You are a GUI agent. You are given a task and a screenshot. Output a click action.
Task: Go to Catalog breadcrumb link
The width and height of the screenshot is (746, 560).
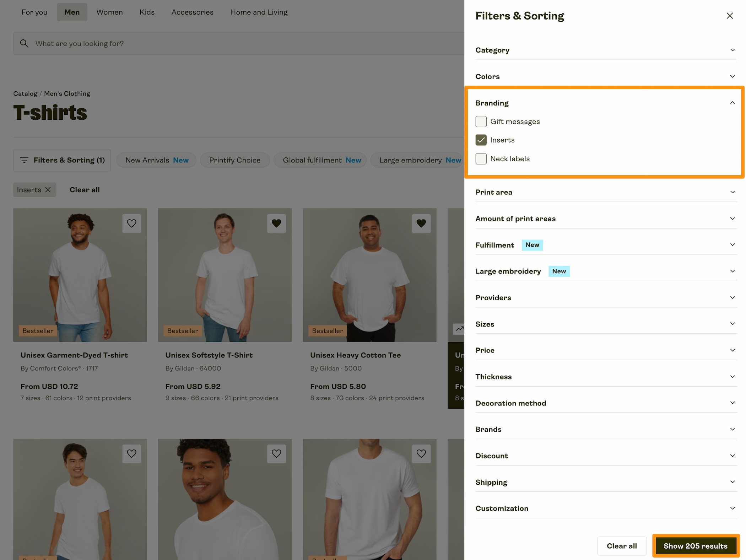(25, 94)
